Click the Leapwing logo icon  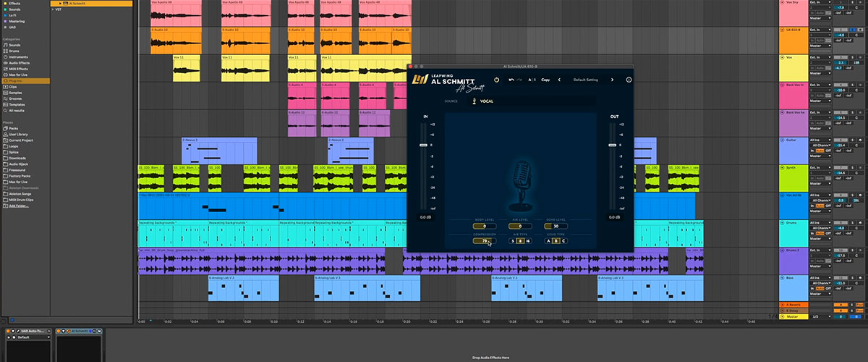(420, 80)
